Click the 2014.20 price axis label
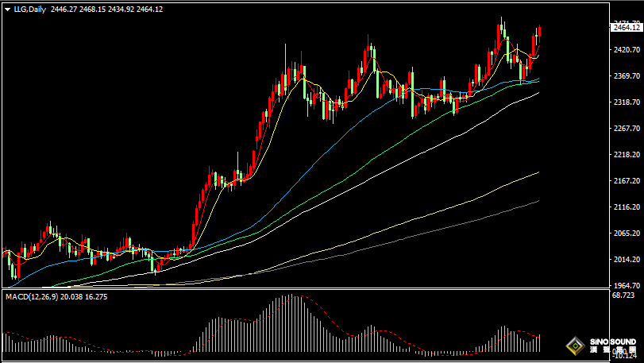Viewport: 644px width, 363px height. (x=627, y=260)
